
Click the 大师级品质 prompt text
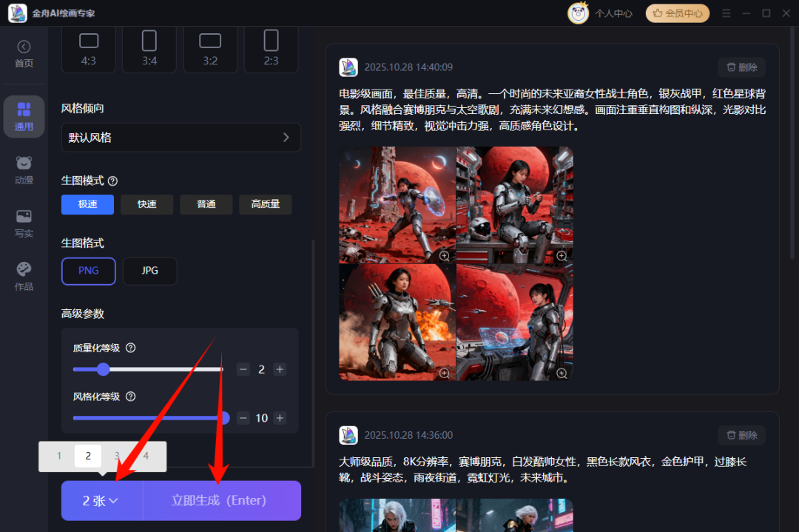pos(543,470)
